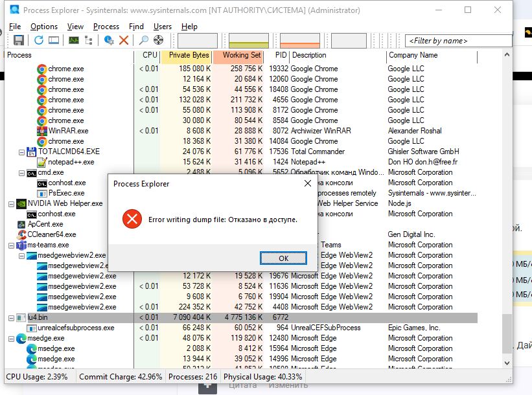
Task: Click the red error icon in dialog
Action: tap(132, 219)
